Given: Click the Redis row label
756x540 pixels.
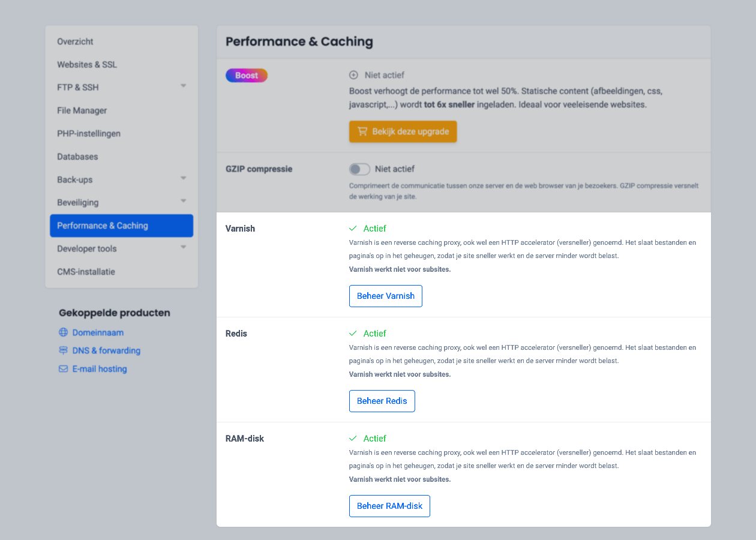Looking at the screenshot, I should 236,334.
